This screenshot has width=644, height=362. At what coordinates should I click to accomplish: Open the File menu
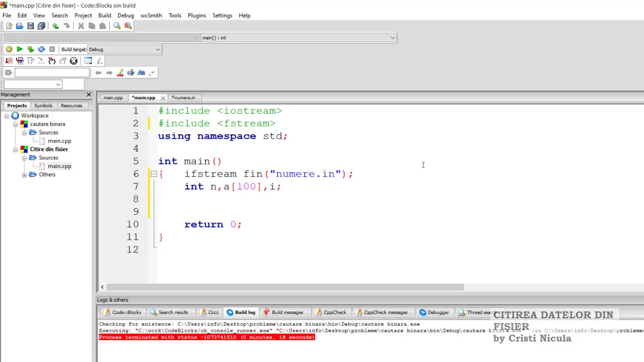[x=7, y=16]
